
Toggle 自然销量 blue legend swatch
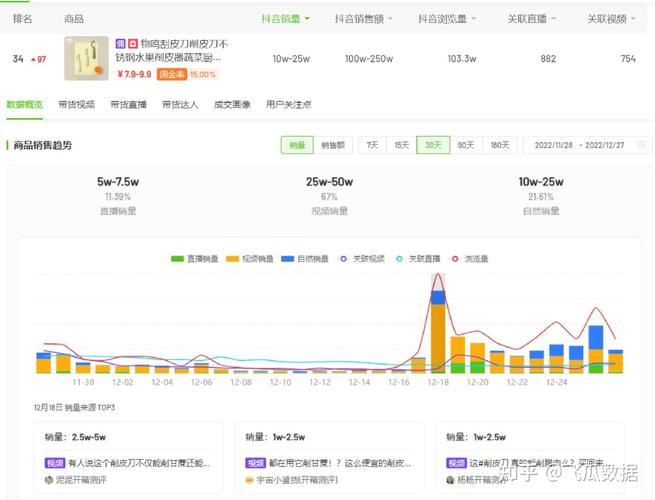[x=288, y=259]
